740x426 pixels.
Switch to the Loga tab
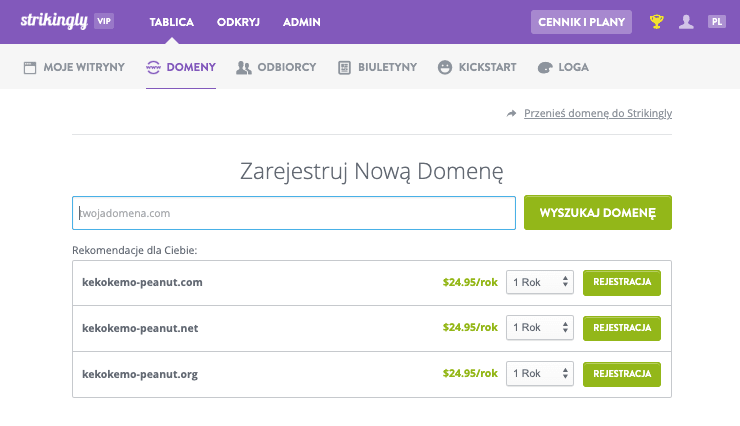[563, 67]
